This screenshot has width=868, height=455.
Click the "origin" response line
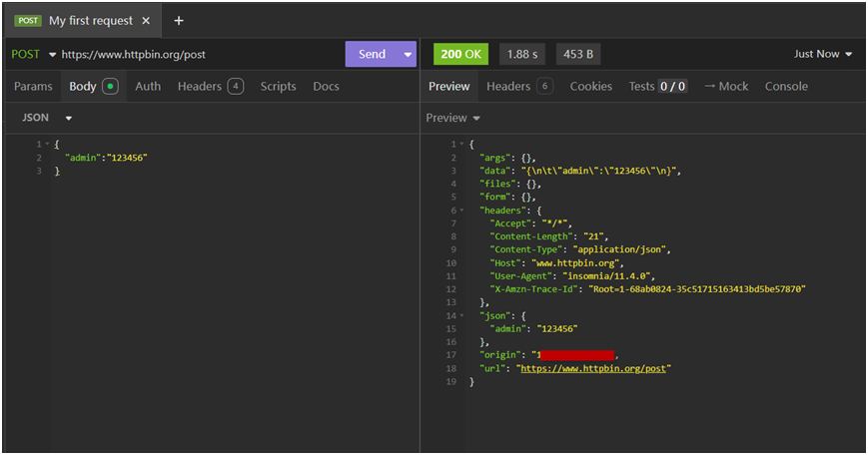click(548, 355)
